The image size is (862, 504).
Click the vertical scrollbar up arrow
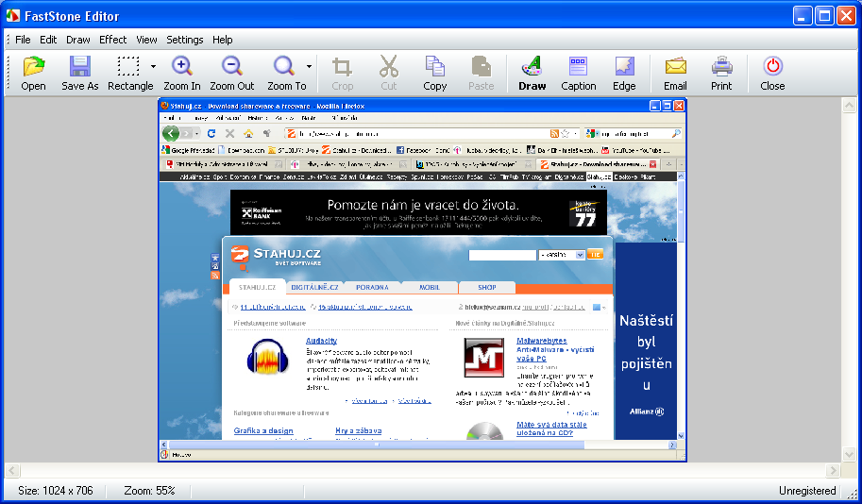[x=850, y=105]
